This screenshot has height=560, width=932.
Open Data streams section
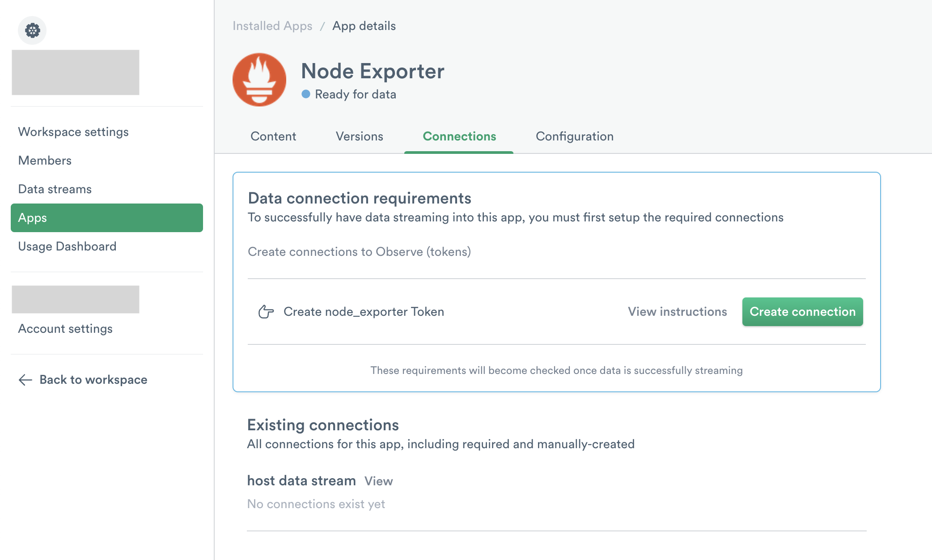(x=55, y=189)
